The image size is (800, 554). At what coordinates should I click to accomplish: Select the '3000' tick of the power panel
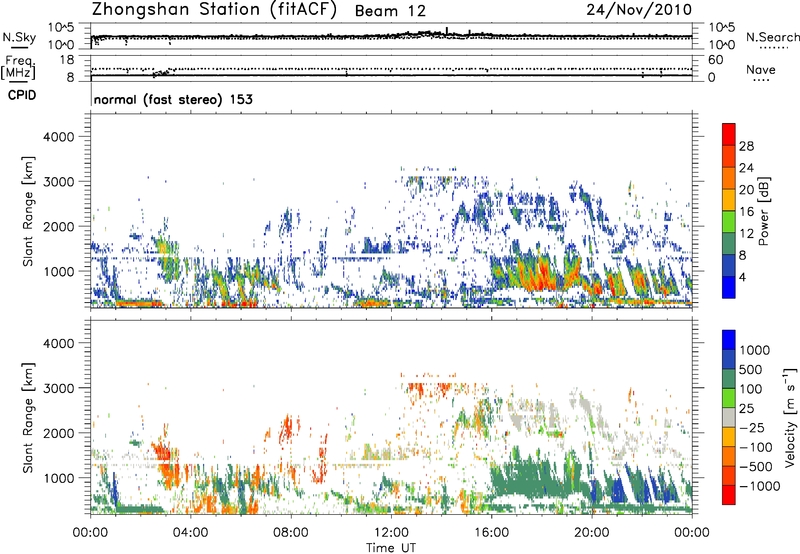59,182
